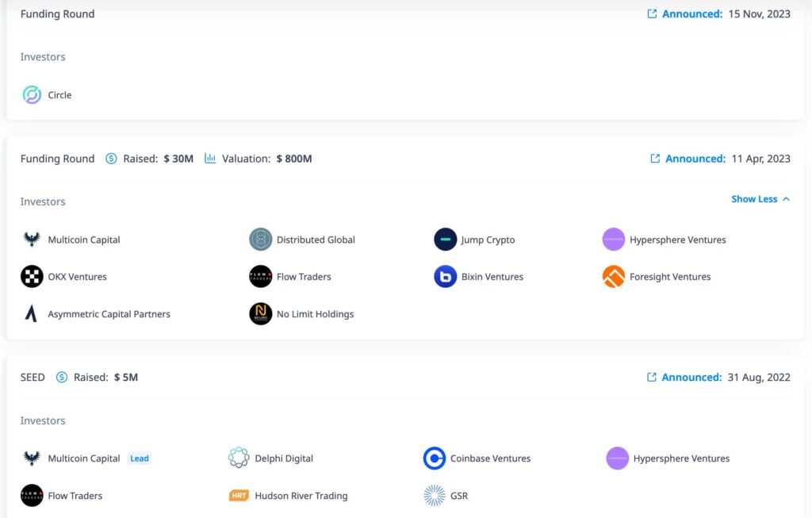Click the GSR starburst logo
This screenshot has height=518, width=812.
435,495
